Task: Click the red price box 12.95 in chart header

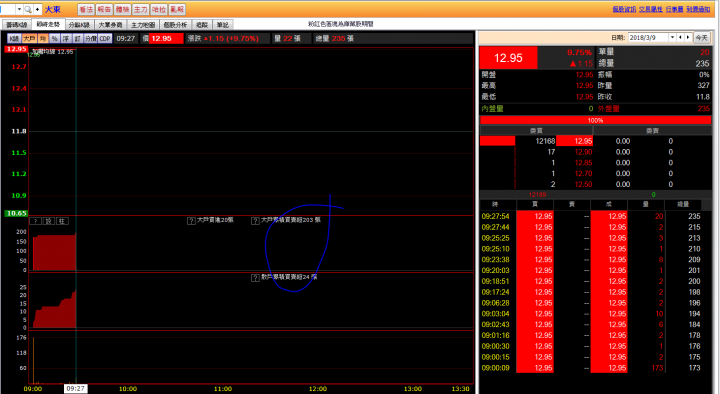Action: (x=166, y=39)
